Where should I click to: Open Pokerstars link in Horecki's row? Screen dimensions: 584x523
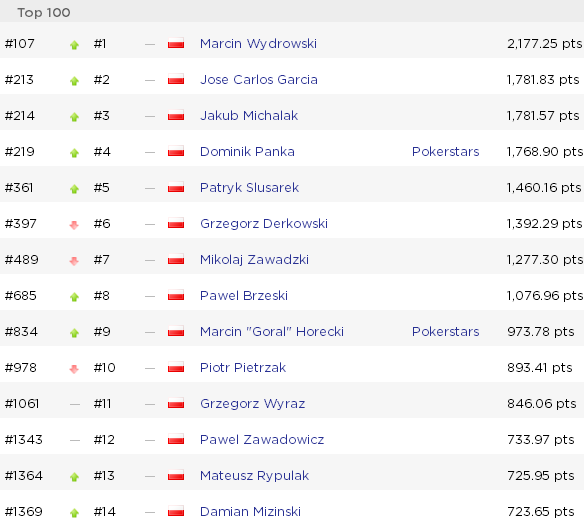(x=445, y=332)
